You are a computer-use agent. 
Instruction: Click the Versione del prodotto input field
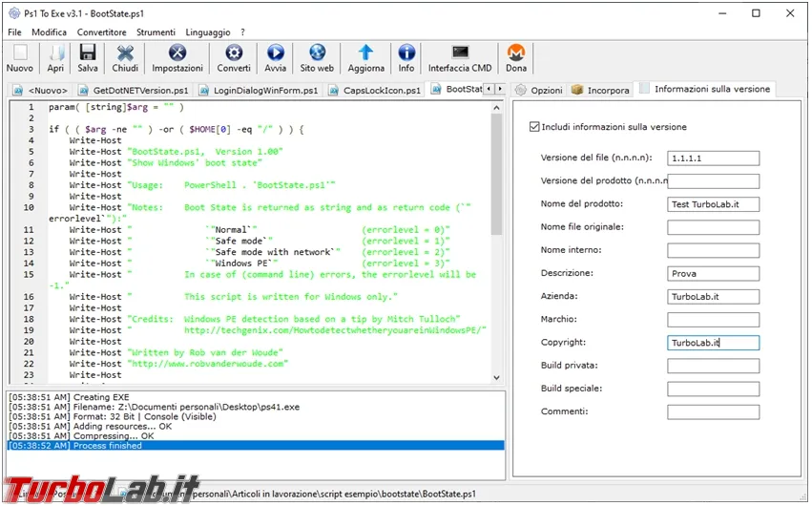pos(713,181)
